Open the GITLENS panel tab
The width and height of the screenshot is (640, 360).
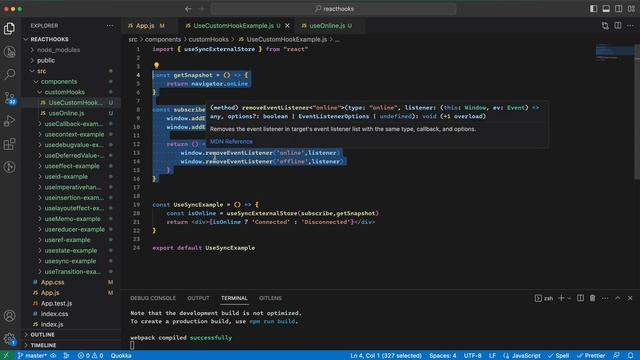(270, 298)
